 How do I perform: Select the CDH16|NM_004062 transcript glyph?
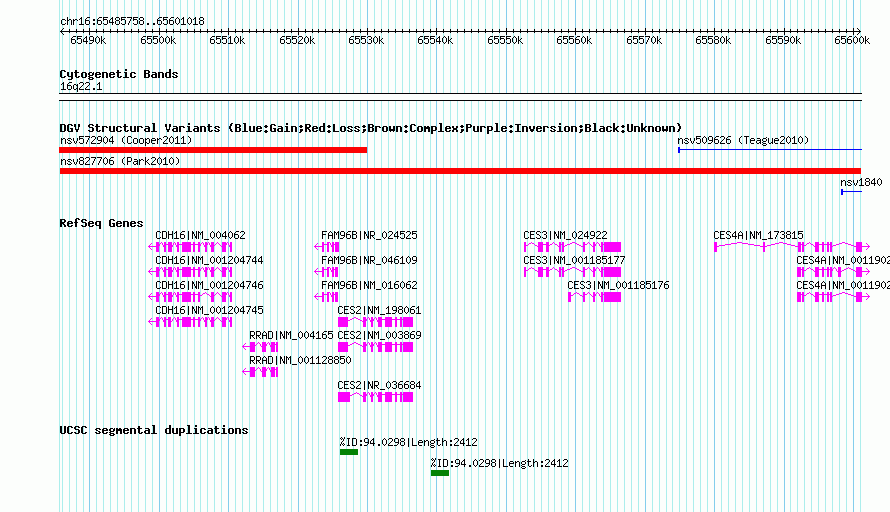click(190, 247)
